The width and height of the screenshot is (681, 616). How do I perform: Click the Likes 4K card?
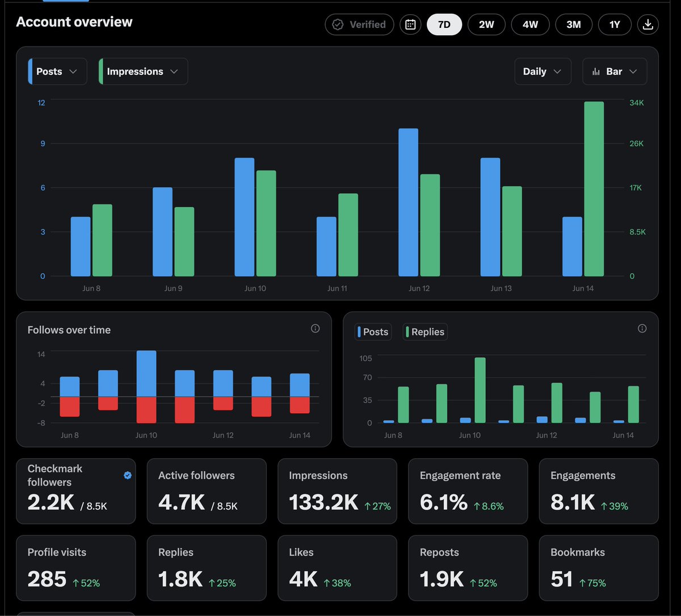coord(337,568)
